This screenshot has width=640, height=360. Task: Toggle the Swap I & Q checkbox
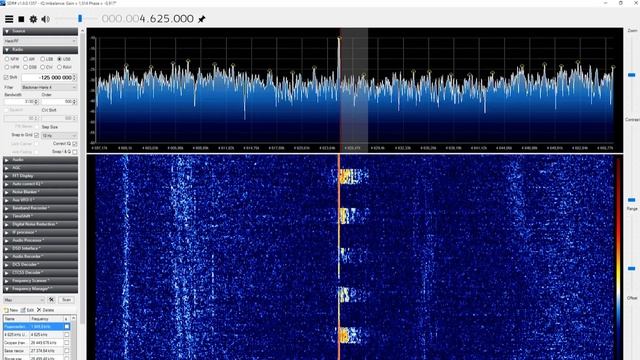click(74, 152)
